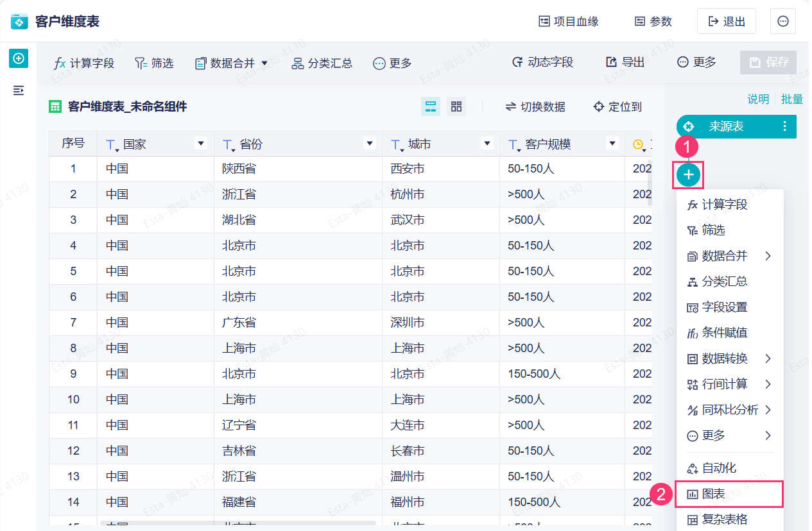Screen dimensions: 812x531
Task: Select cell 吉林省 in row 12
Action: coord(298,451)
